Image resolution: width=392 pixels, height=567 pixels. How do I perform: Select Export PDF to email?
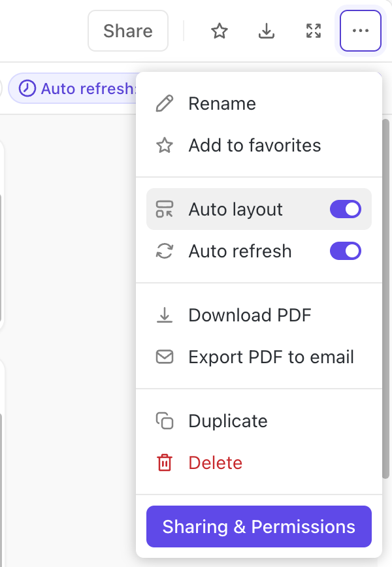[x=270, y=357]
